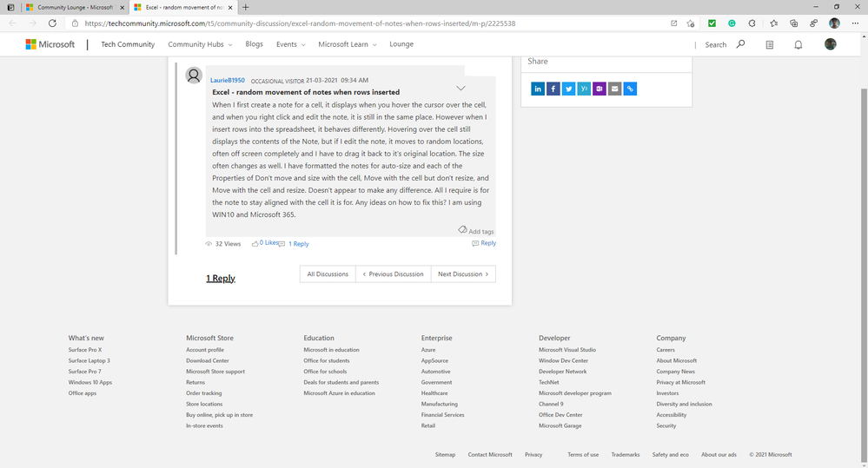The image size is (868, 468).
Task: Open the user profile avatar in site header
Action: (x=831, y=44)
